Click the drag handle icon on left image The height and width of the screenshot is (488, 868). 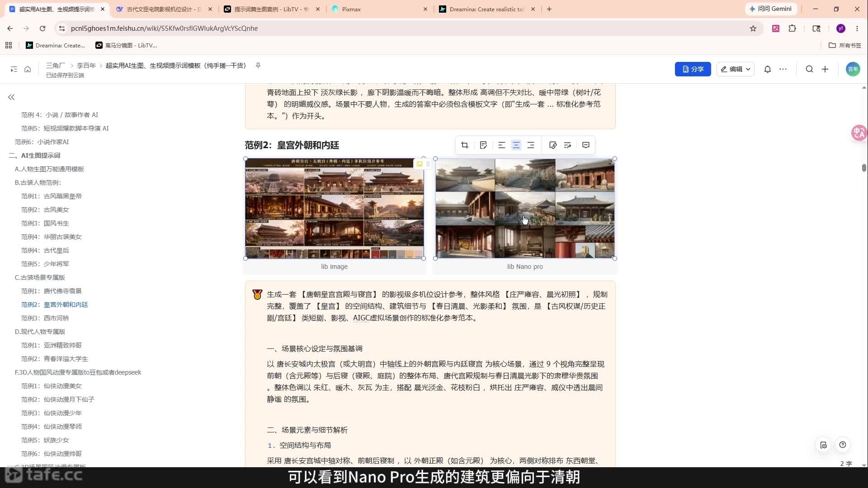tap(428, 164)
